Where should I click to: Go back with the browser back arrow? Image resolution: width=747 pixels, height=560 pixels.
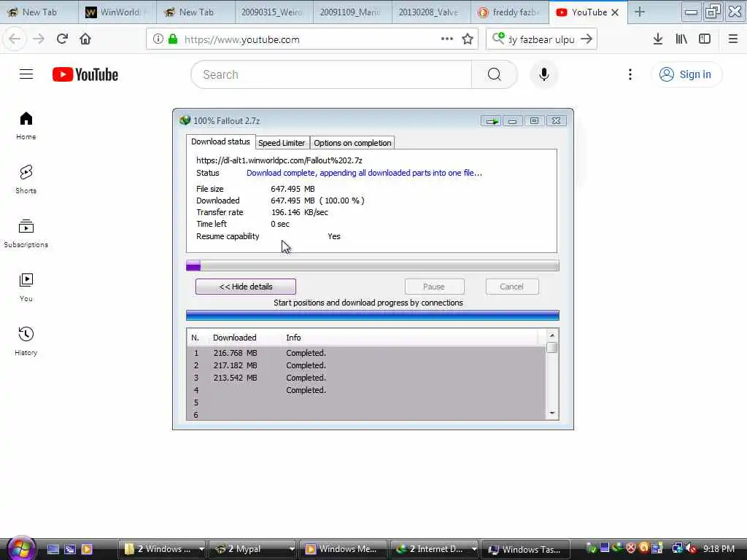15,39
